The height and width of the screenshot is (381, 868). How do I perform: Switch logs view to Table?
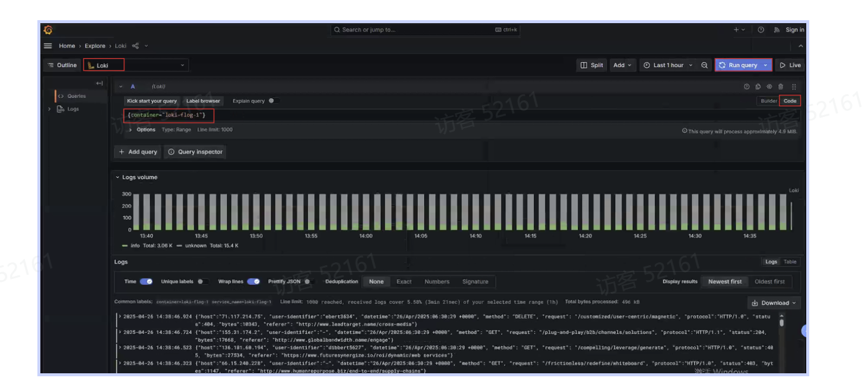790,262
